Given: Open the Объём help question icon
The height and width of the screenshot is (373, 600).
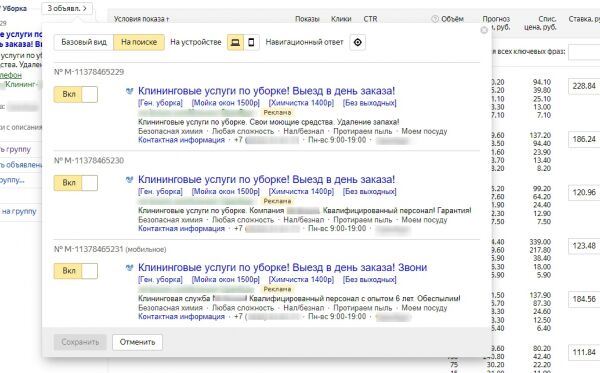Looking at the screenshot, I should [435, 19].
